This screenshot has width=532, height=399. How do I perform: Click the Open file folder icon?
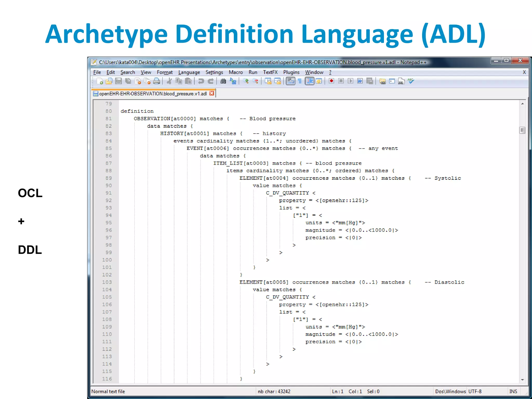(109, 81)
